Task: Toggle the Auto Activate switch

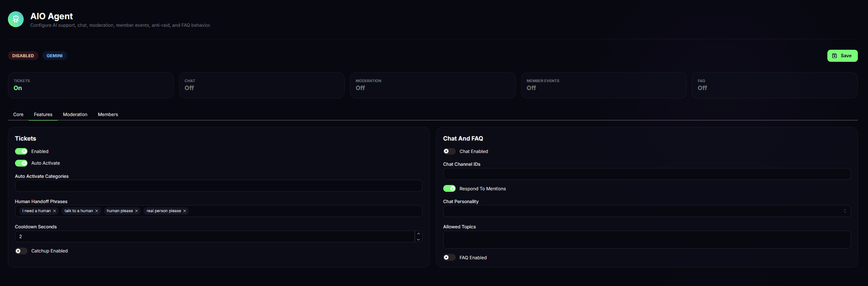Action: tap(21, 163)
